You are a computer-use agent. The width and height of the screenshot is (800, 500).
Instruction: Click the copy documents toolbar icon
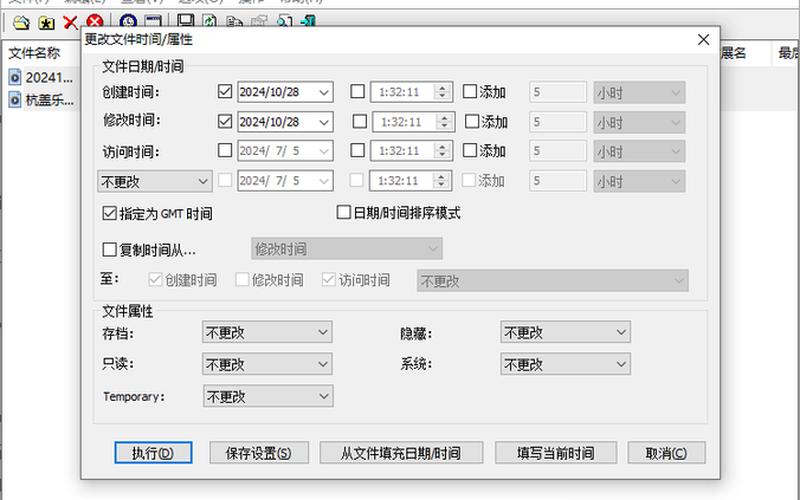pos(234,21)
